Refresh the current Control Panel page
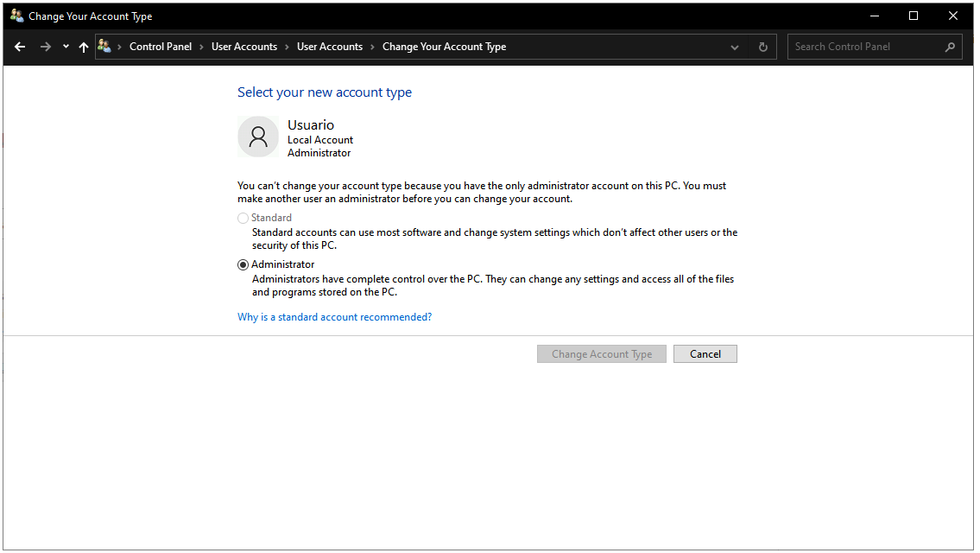Screen dimensions: 980x553 763,47
